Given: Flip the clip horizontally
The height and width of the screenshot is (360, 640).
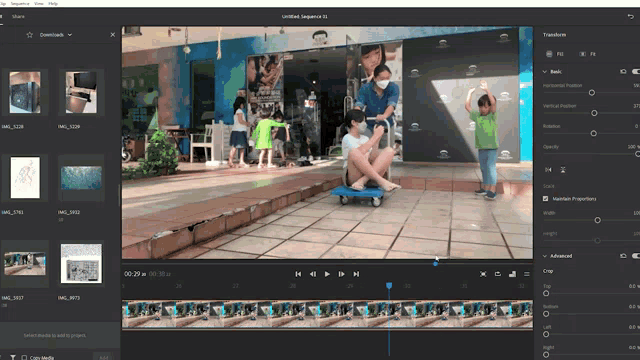Looking at the screenshot, I should pyautogui.click(x=548, y=170).
